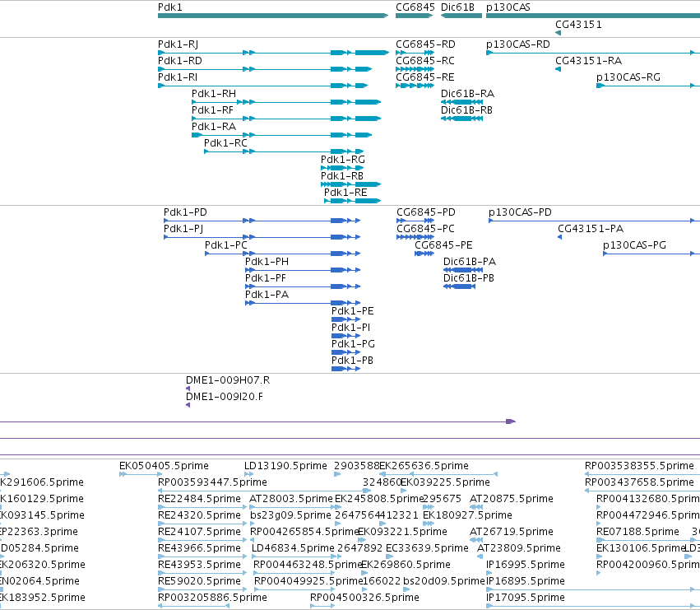
Task: Click transcript p130CAS-RD
Action: [593, 53]
